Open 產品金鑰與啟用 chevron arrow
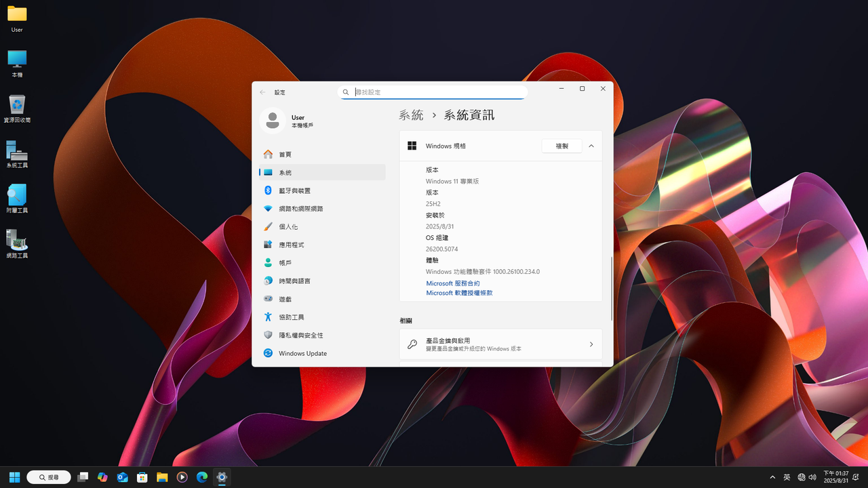 point(591,344)
